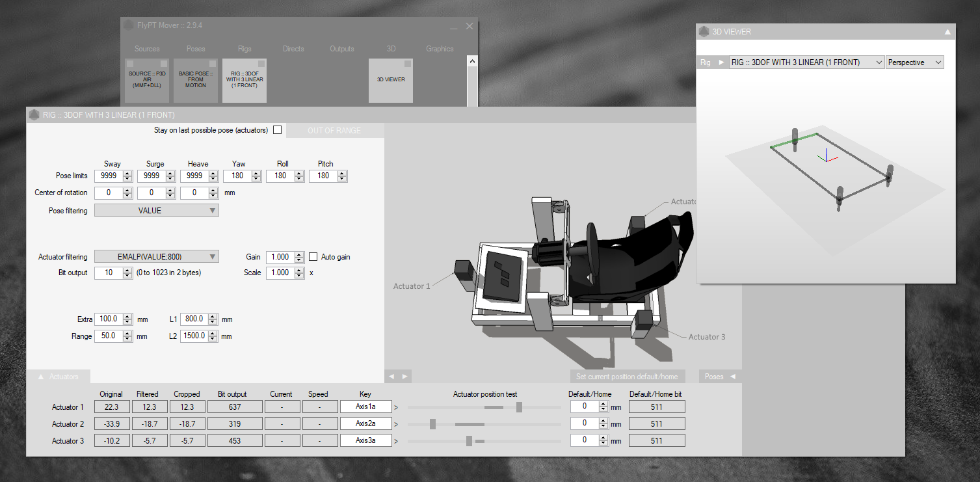
Task: Click the Extra mm value field
Action: [109, 319]
